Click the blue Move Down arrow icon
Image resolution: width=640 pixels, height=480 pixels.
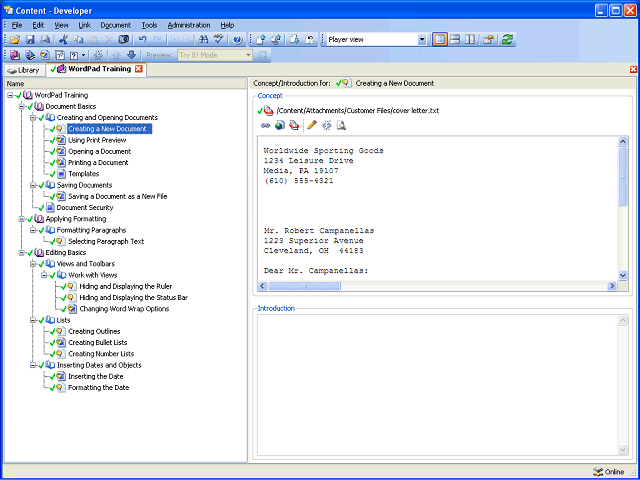tap(131, 55)
